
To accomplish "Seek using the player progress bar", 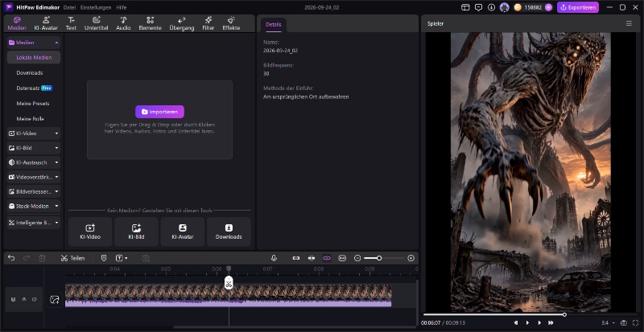I will 530,315.
